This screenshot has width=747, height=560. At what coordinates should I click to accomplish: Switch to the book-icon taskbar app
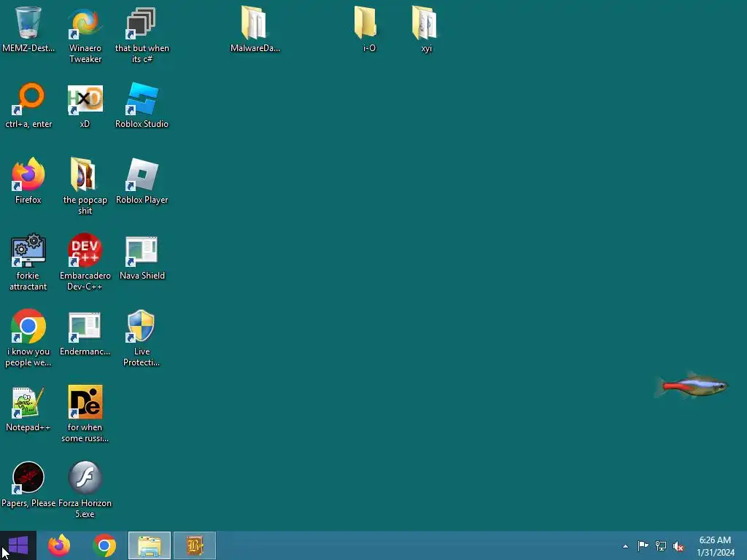[x=195, y=545]
